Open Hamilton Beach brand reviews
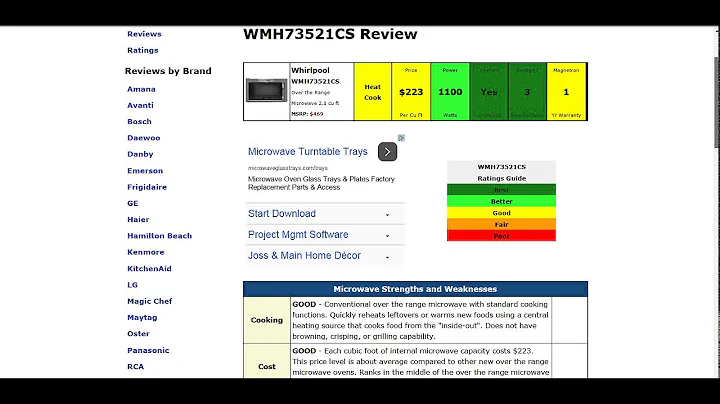 click(x=159, y=236)
